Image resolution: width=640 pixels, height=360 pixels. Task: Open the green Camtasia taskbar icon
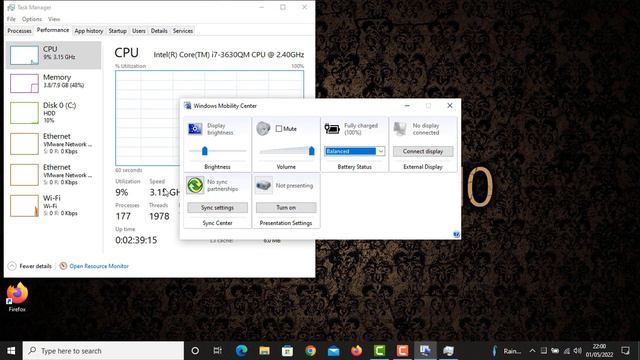380,351
